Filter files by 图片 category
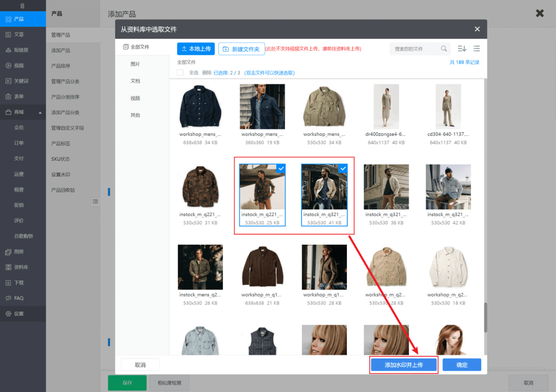 (x=135, y=64)
